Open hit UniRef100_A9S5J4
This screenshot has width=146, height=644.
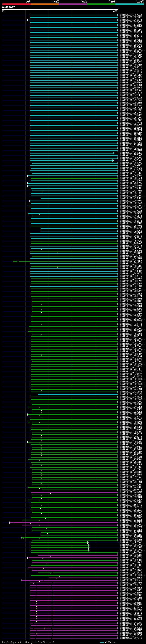tap(131, 32)
